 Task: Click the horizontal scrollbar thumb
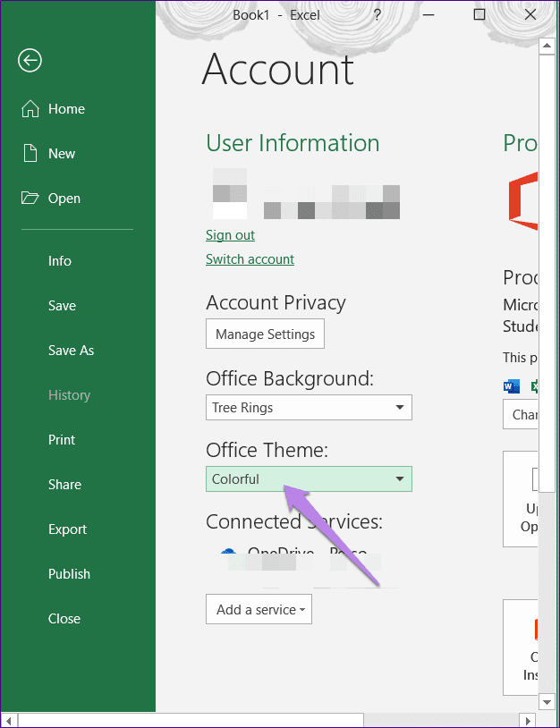[x=191, y=720]
